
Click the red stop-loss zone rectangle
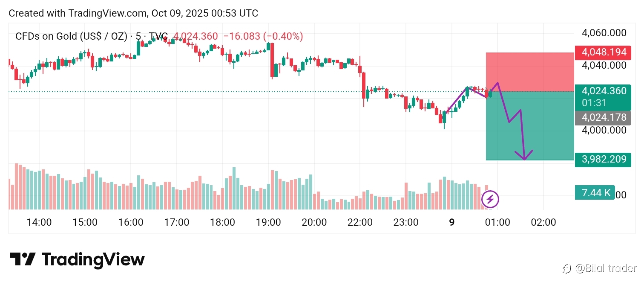(x=529, y=72)
